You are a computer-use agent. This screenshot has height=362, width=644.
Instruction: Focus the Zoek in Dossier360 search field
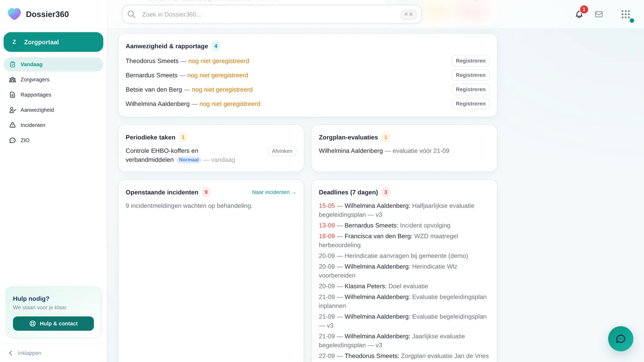click(271, 14)
